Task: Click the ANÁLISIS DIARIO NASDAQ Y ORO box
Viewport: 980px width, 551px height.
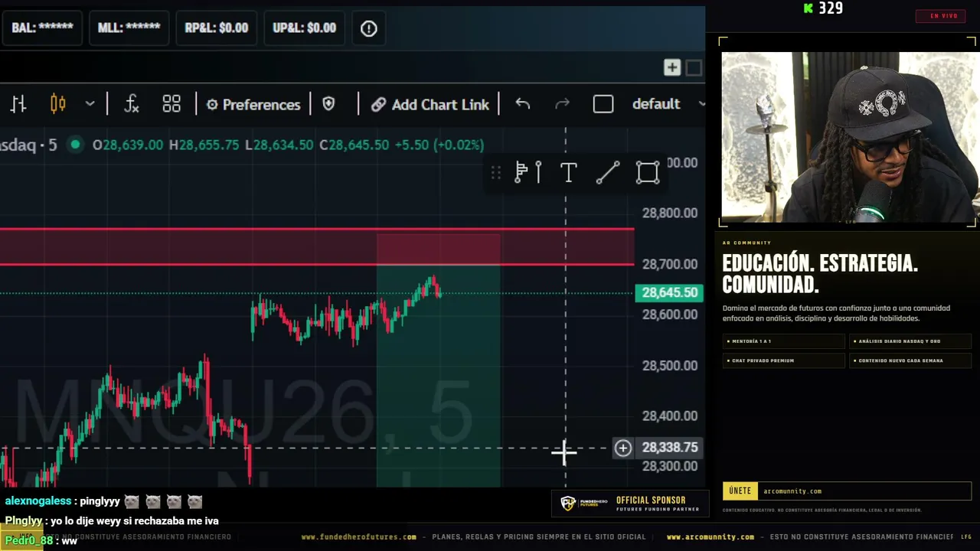Action: click(x=910, y=341)
